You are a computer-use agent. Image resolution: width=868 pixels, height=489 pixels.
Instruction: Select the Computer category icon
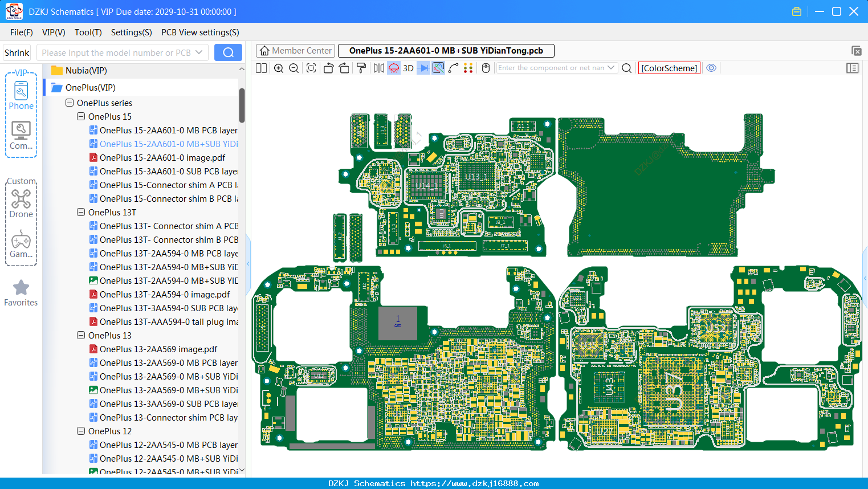(21, 135)
